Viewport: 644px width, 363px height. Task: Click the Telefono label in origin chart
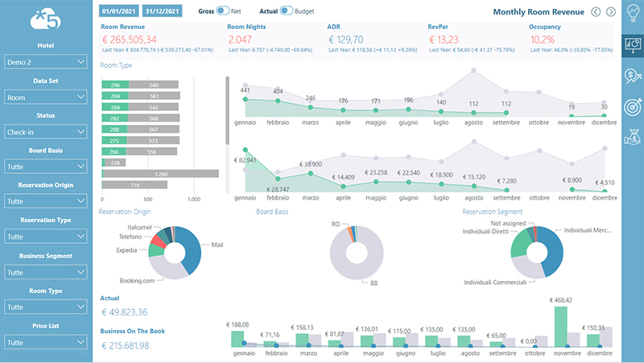tap(130, 237)
